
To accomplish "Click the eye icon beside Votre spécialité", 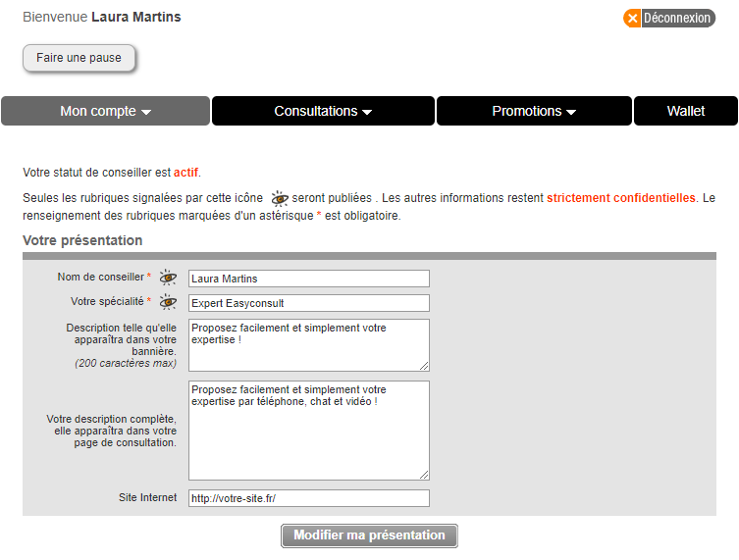I will [168, 302].
